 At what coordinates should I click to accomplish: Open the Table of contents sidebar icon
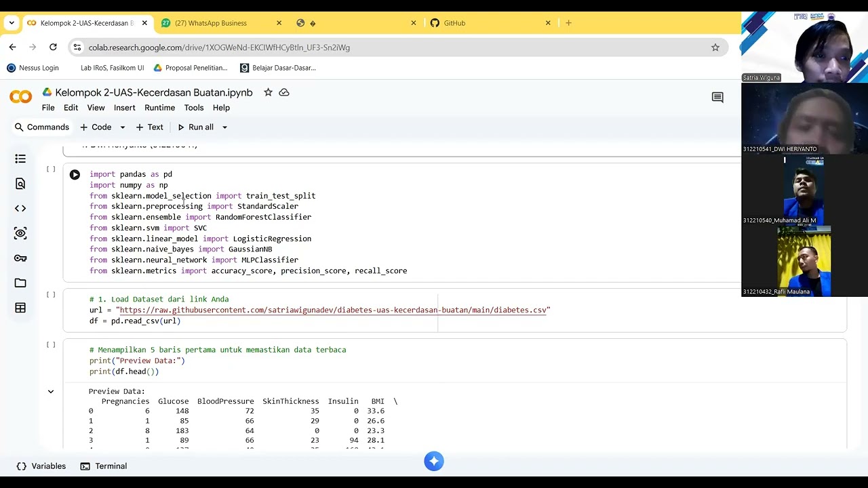pyautogui.click(x=20, y=159)
